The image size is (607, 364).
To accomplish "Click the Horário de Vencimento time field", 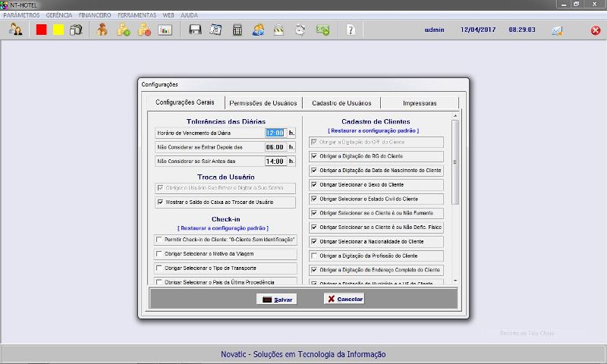I will 274,133.
